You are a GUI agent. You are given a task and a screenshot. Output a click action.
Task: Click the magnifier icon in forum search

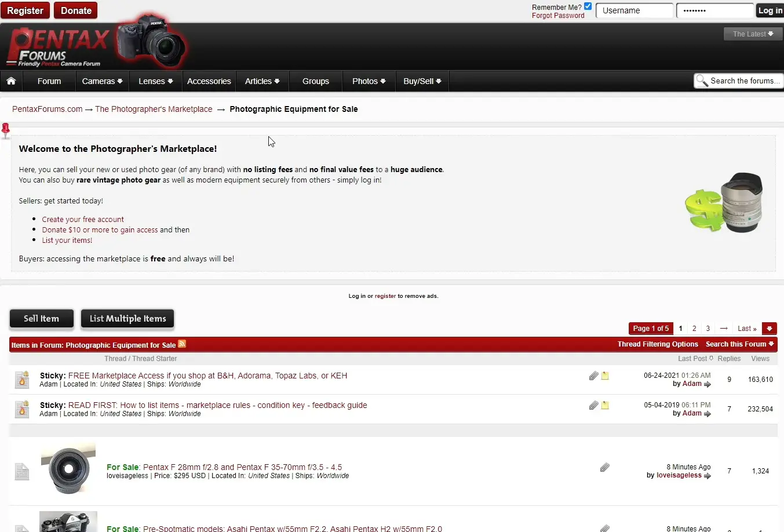click(702, 81)
